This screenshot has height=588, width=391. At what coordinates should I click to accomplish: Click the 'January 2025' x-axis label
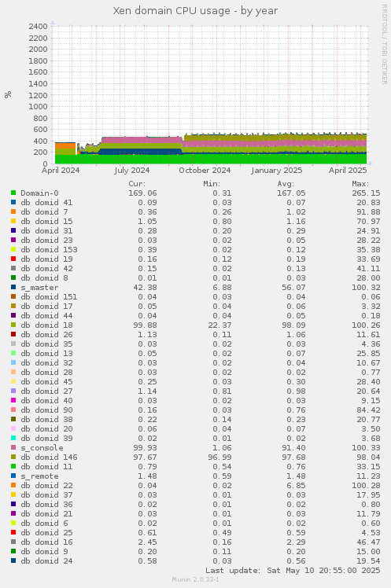click(x=277, y=171)
